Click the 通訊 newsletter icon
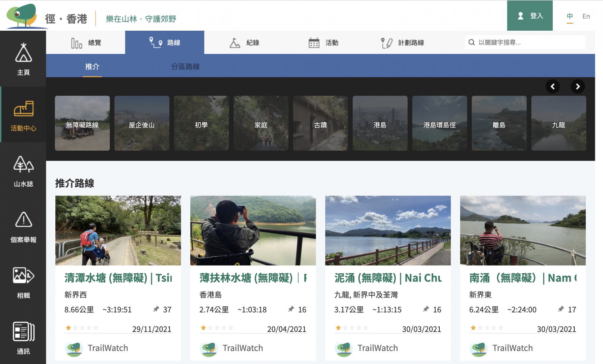 click(23, 332)
